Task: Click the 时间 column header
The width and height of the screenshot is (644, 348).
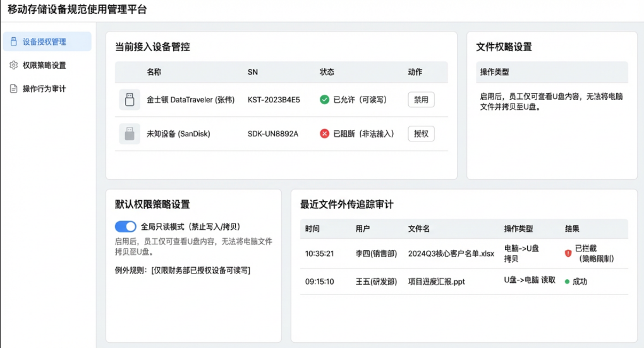Action: click(312, 229)
